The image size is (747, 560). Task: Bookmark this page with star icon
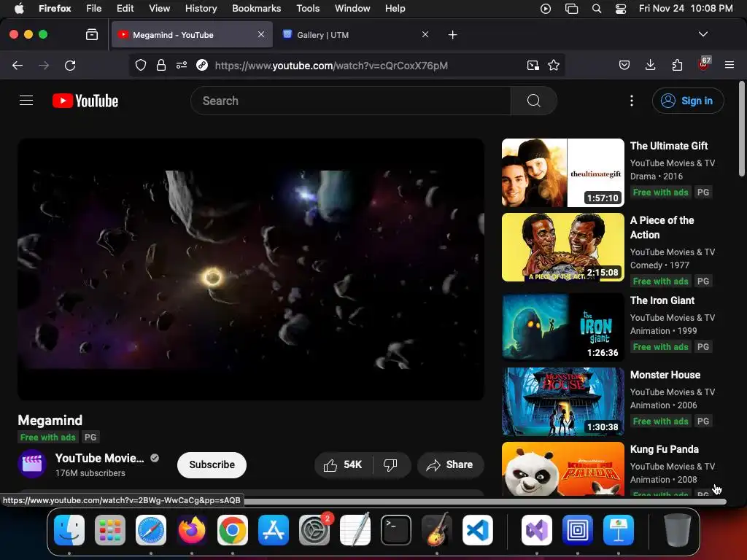pos(554,65)
